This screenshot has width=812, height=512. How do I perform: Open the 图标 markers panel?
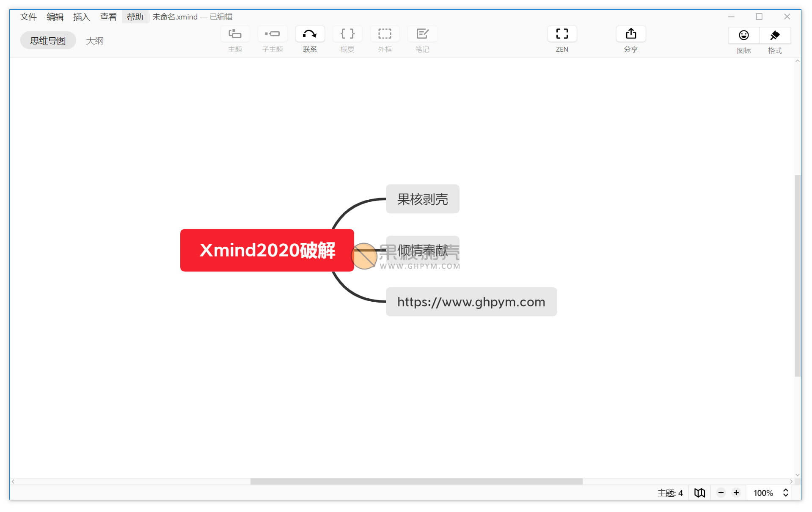[x=743, y=35]
